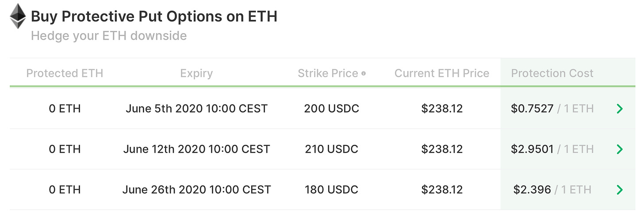Image resolution: width=644 pixels, height=218 pixels.
Task: Click the 180 USDC strike price cell
Action: pos(331,190)
